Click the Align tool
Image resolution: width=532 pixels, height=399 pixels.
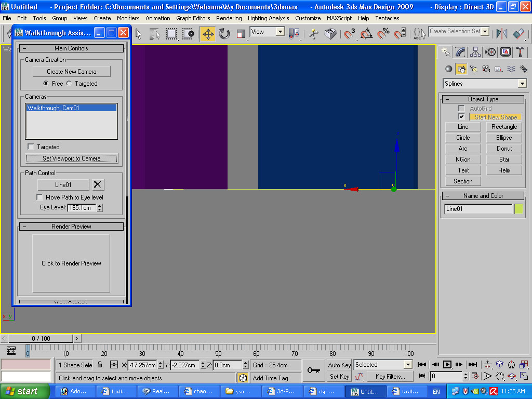point(518,34)
